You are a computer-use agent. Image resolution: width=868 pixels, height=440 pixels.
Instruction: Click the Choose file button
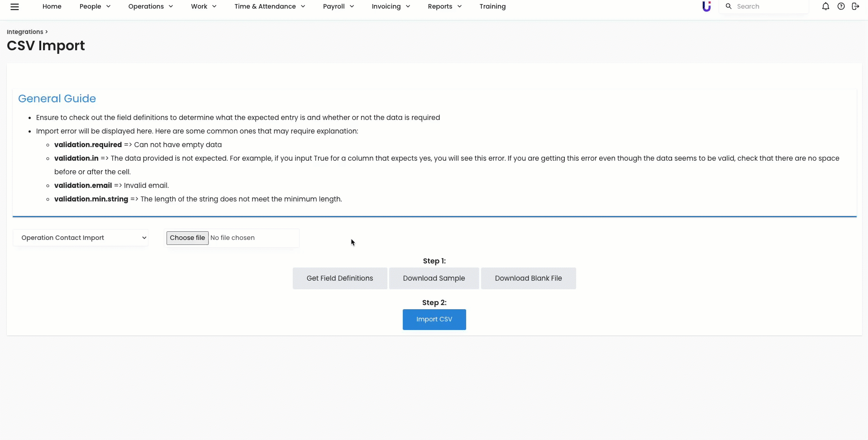click(x=187, y=238)
